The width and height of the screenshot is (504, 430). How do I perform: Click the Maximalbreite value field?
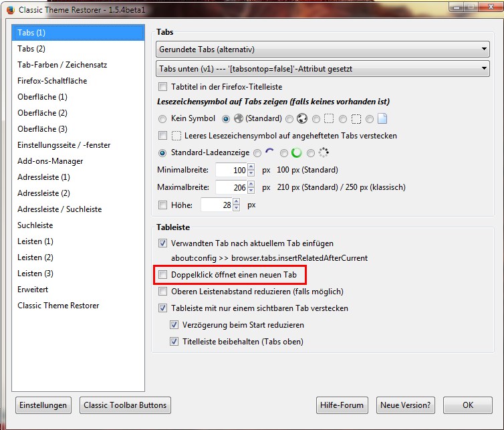(231, 187)
